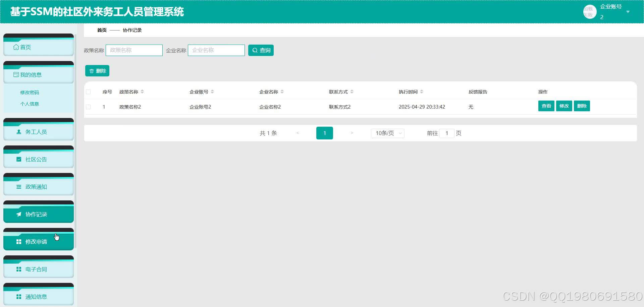Click cell 企业名称2
The width and height of the screenshot is (644, 307).
tap(270, 107)
